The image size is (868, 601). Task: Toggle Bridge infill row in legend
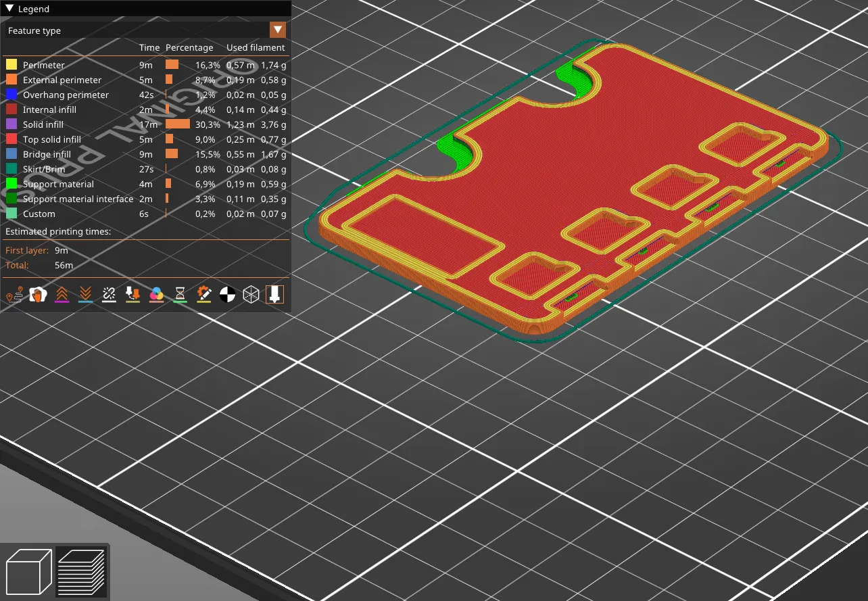click(145, 154)
